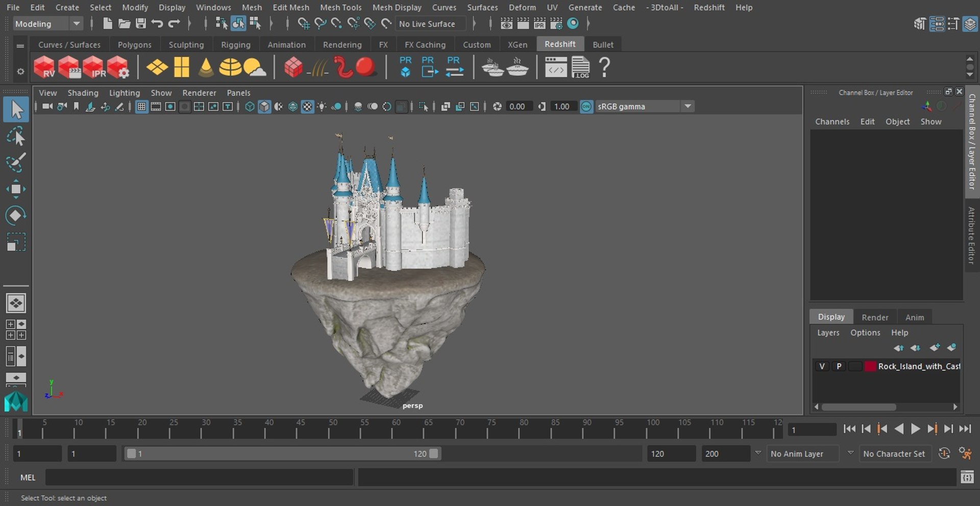Toggle playback P of Rock_Island layer

pos(839,366)
